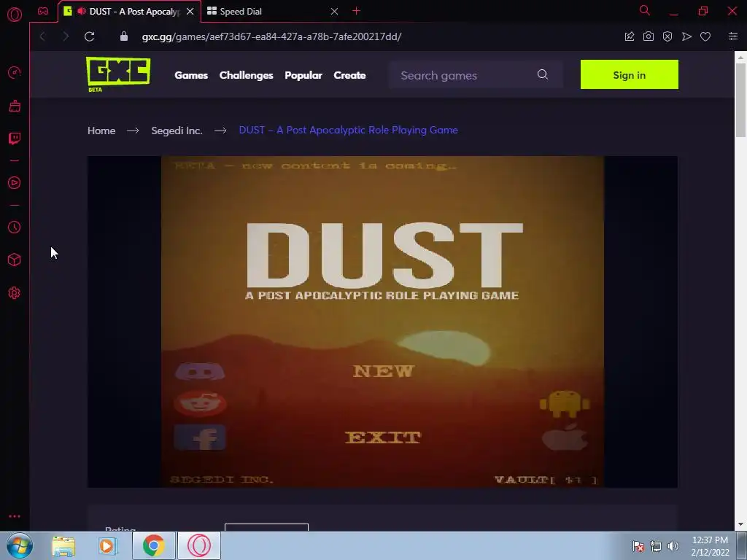Go to GXC logo home

(x=118, y=74)
